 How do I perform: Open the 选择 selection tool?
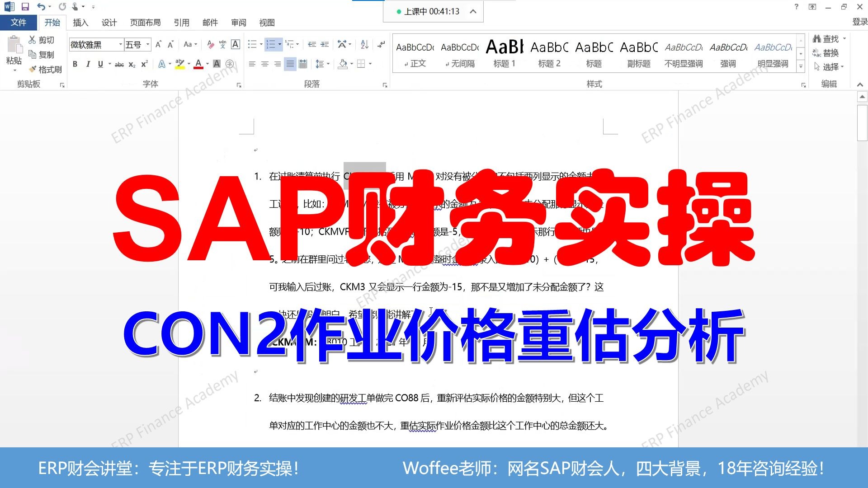[832, 67]
